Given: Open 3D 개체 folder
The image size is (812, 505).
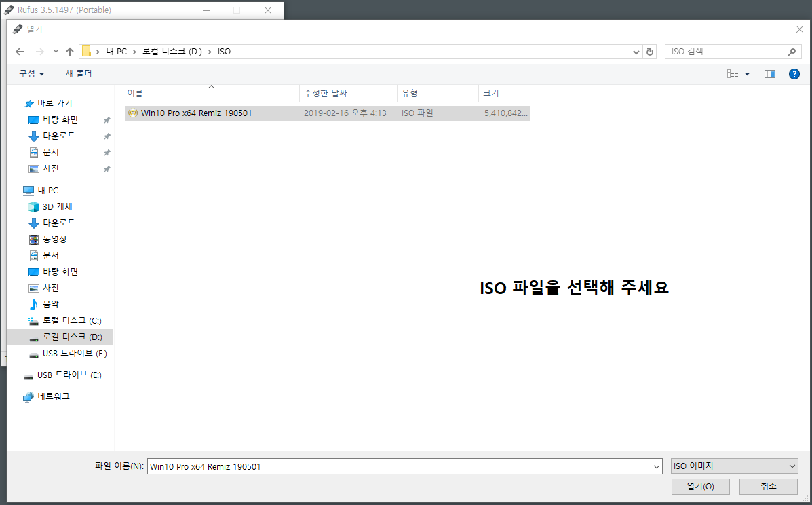Looking at the screenshot, I should click(x=57, y=206).
